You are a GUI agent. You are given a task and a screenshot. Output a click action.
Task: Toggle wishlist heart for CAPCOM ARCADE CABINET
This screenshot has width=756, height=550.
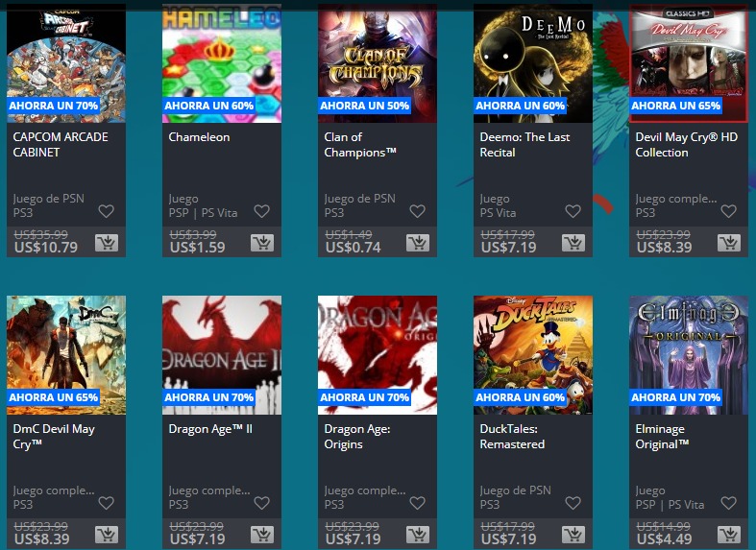coord(106,211)
